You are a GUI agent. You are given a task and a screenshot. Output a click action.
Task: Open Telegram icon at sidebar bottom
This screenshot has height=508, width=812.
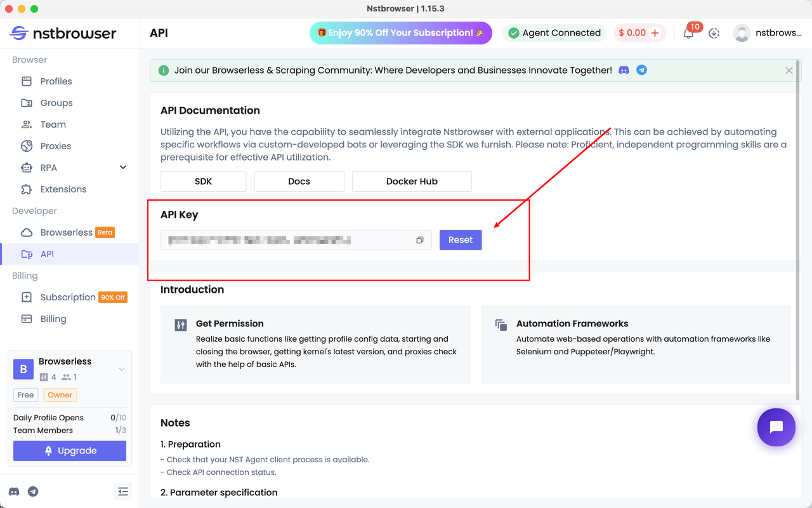click(x=33, y=491)
